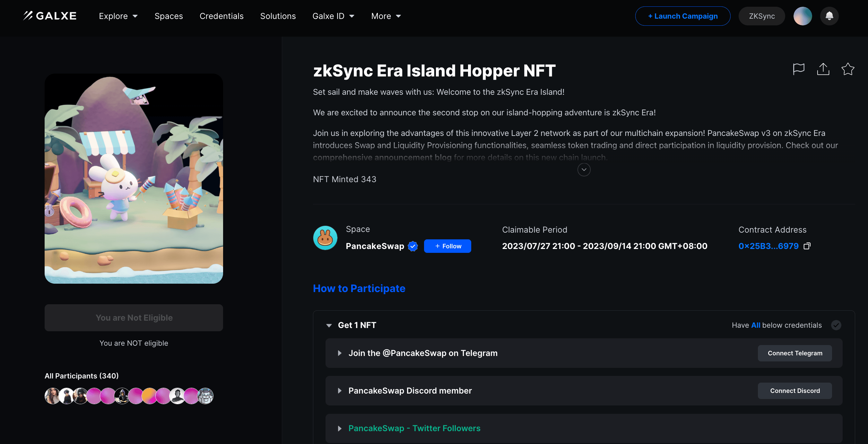Click the NFT artwork thumbnail
The height and width of the screenshot is (444, 868).
[x=134, y=179]
